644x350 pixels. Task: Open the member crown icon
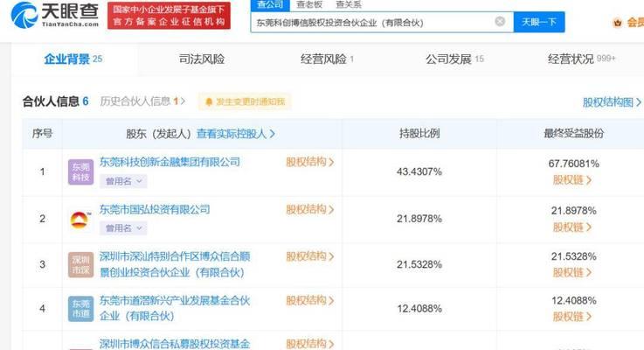coord(617,23)
